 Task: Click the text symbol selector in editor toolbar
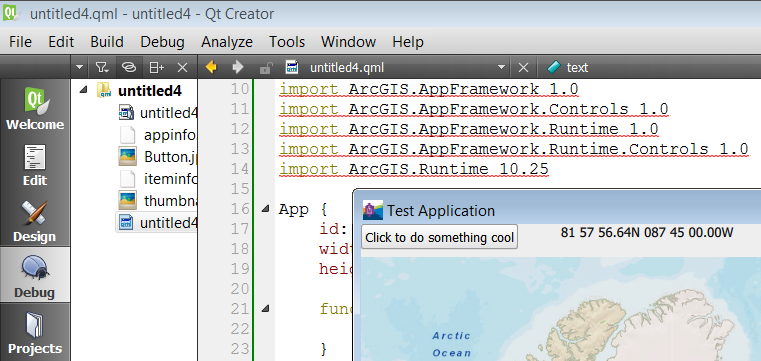pyautogui.click(x=568, y=67)
